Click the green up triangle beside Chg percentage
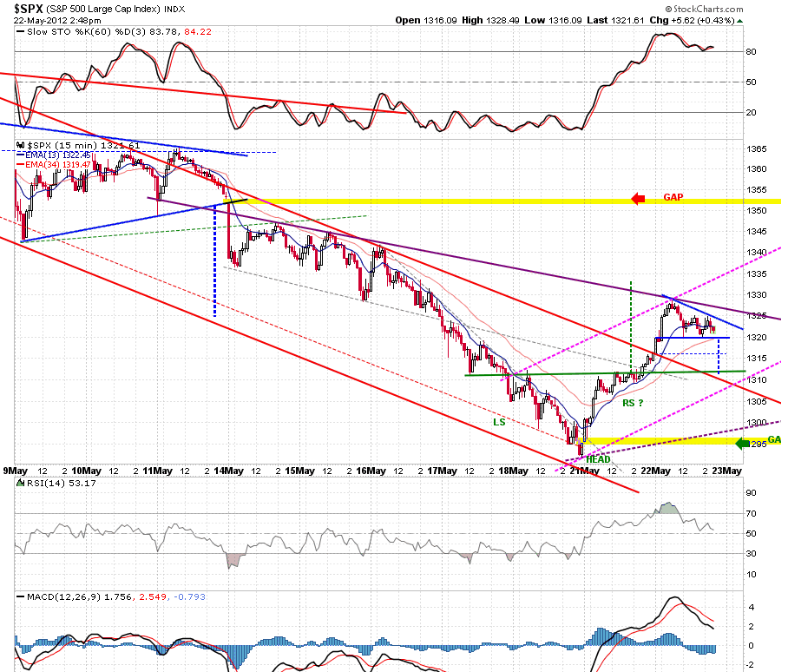 739,21
